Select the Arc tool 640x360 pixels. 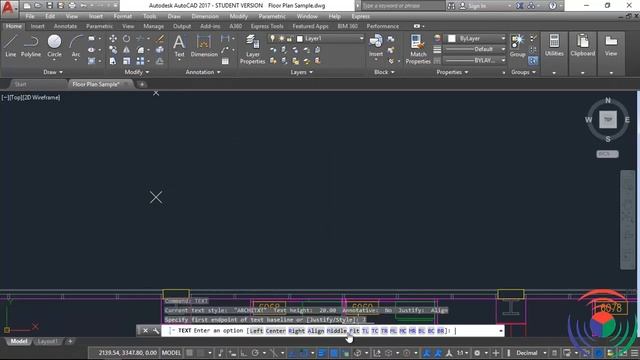(x=76, y=46)
